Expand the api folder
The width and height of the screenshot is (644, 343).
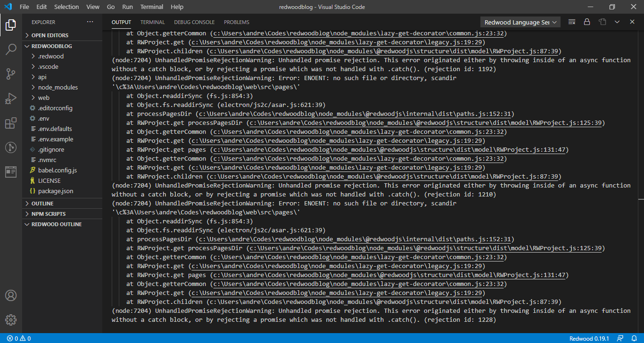62,77
